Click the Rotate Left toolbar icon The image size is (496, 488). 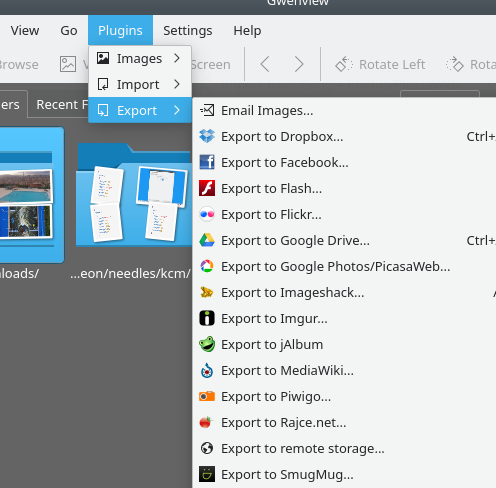coord(344,64)
